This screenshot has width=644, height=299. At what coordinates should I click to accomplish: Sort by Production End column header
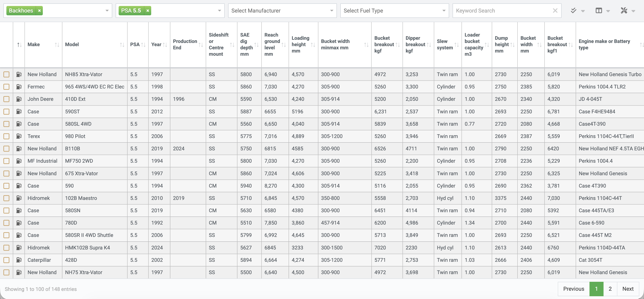[x=188, y=44]
